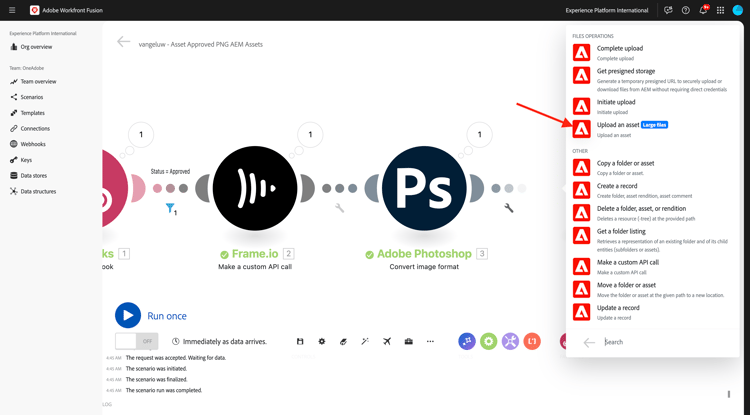The height and width of the screenshot is (415, 750).
Task: Click the Adobe Workfront Fusion logo
Action: coord(34,10)
